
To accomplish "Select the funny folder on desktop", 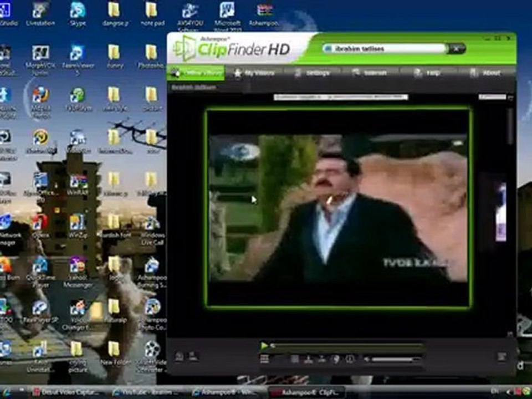I will (115, 57).
